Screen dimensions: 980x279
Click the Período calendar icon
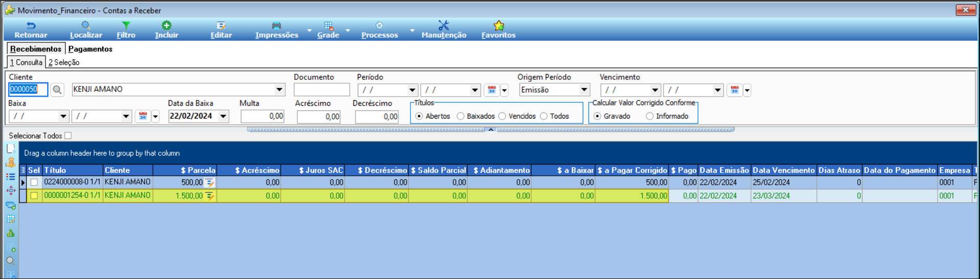[492, 90]
